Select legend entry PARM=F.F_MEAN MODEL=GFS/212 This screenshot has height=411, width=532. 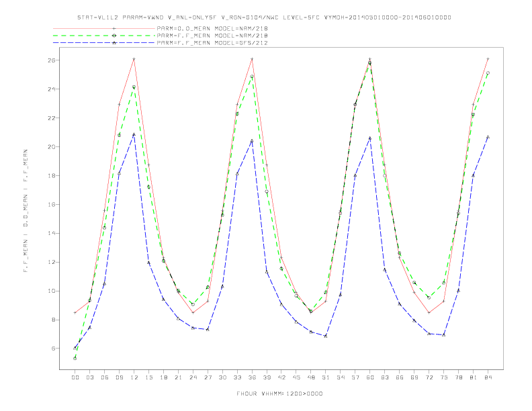coord(212,43)
